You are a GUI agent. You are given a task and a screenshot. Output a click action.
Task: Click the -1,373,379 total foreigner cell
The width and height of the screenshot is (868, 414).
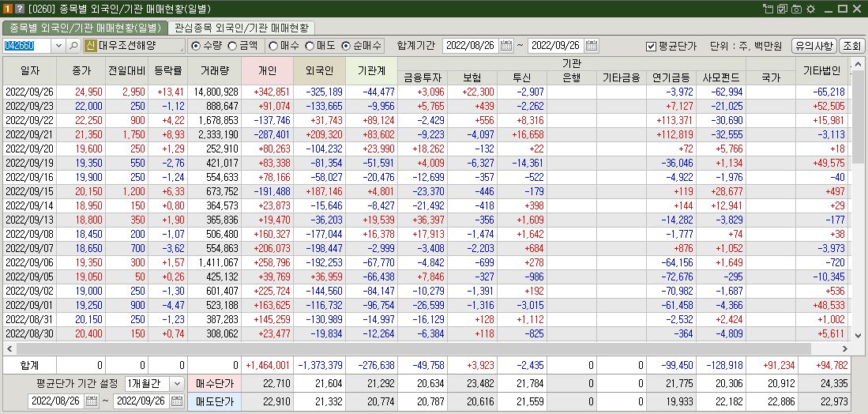coord(318,365)
